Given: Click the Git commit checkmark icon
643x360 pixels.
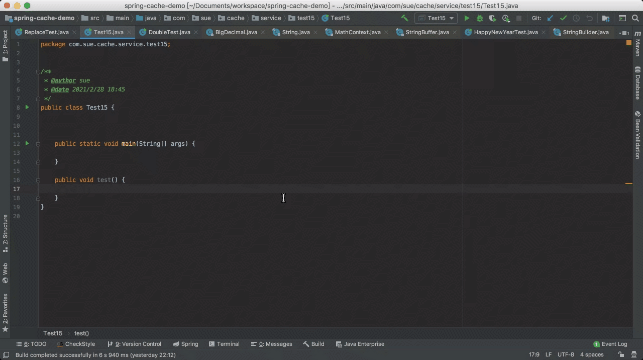Looking at the screenshot, I should [563, 18].
